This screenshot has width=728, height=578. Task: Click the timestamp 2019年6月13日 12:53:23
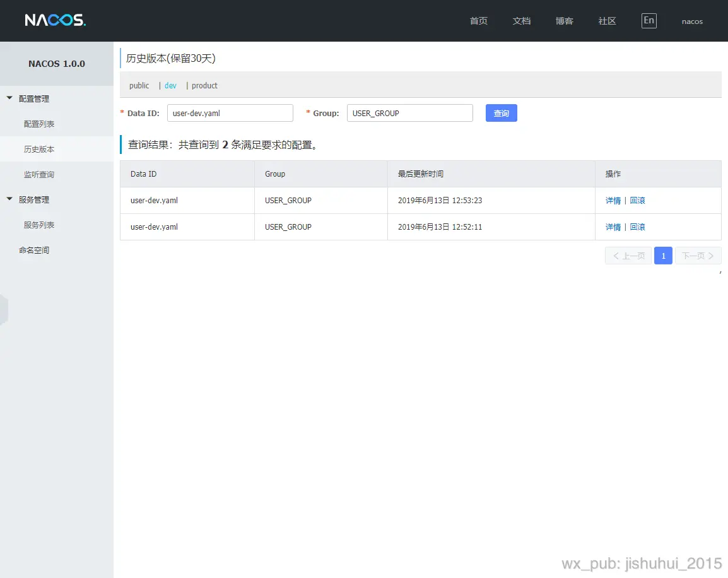pos(440,201)
